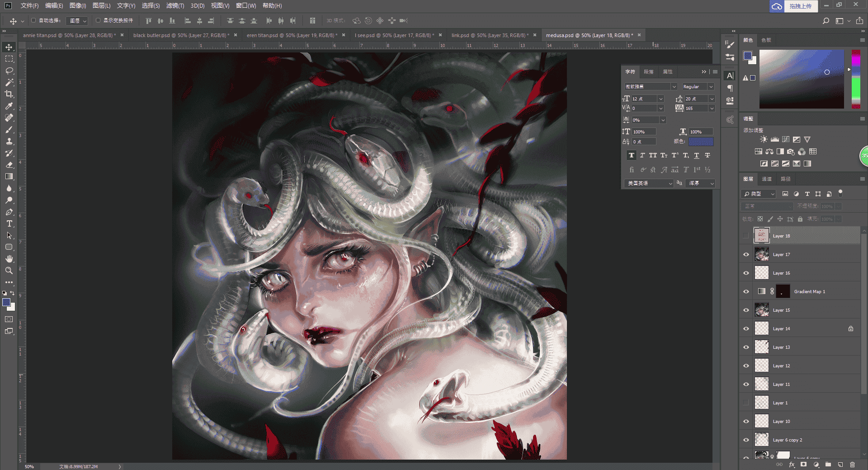Select the Crop tool

(9, 94)
